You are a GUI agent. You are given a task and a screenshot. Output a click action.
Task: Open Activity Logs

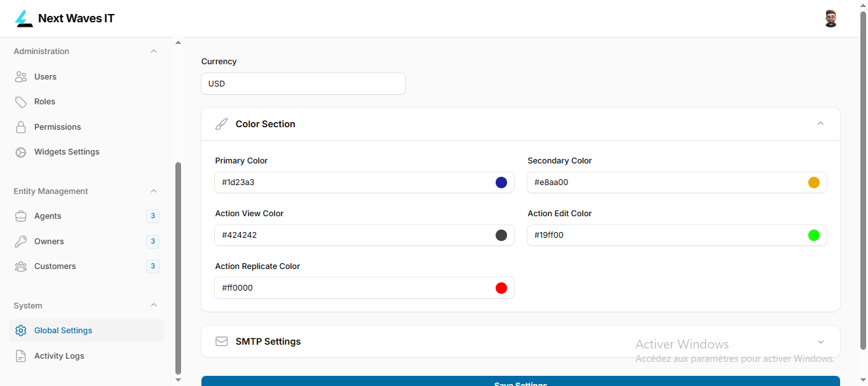86,356
